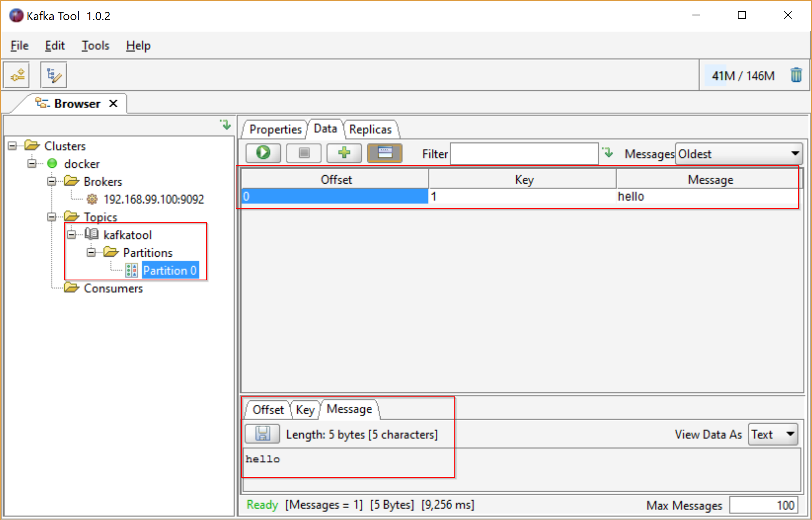The width and height of the screenshot is (812, 520).
Task: Click the Offset column header
Action: click(x=336, y=180)
